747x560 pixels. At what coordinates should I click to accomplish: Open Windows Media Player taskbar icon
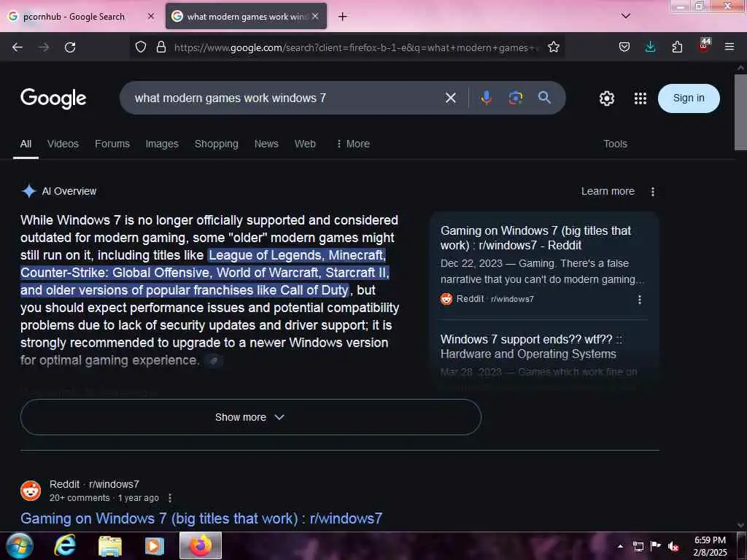pos(154,546)
